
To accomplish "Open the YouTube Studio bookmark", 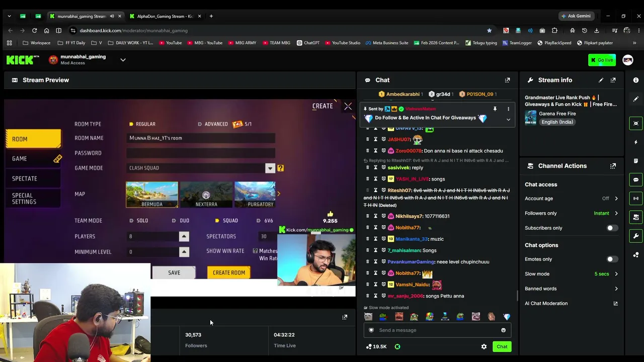I will 342,43.
